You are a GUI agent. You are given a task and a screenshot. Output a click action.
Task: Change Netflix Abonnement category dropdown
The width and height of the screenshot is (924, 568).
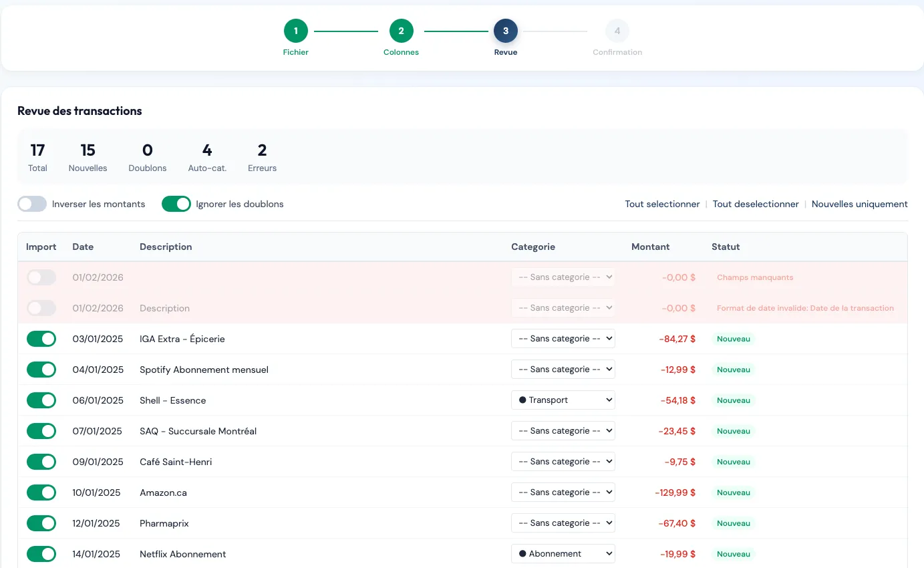(x=563, y=553)
